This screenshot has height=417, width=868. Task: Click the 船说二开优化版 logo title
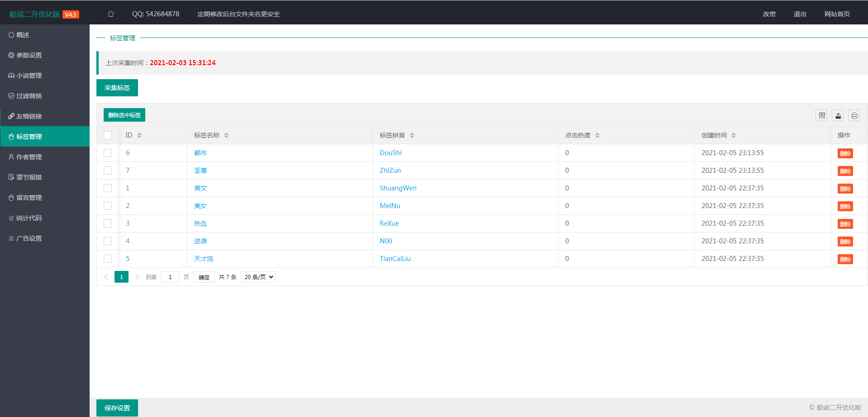click(35, 14)
